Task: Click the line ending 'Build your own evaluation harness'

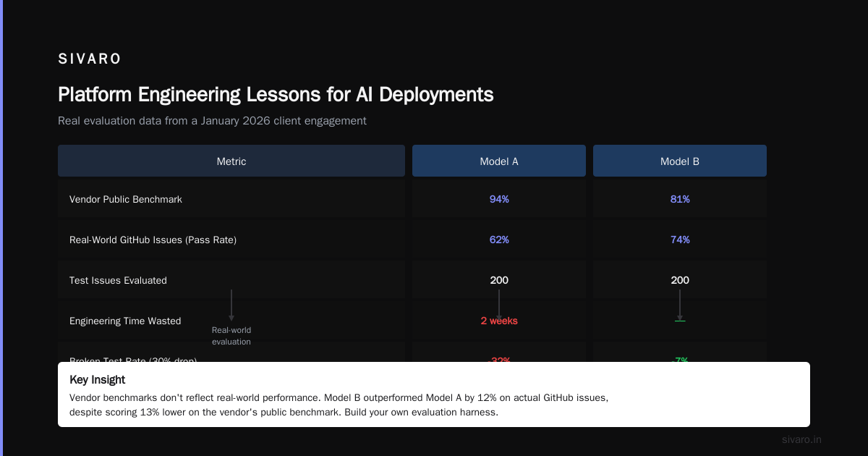Action: coord(284,413)
